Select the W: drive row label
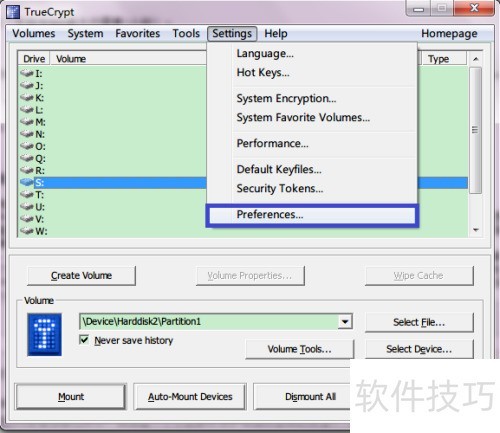The width and height of the screenshot is (500, 433). pyautogui.click(x=41, y=231)
